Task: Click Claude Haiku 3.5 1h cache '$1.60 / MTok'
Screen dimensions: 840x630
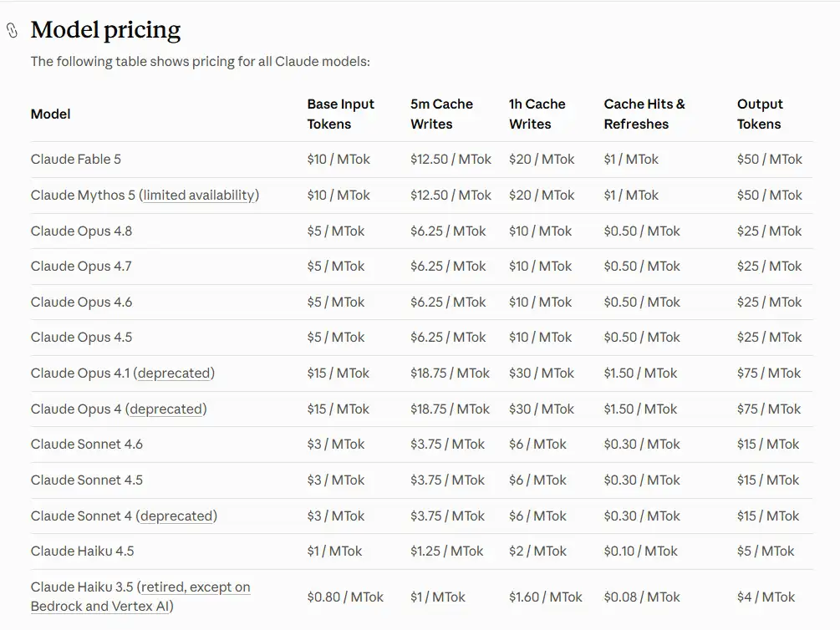Action: click(545, 597)
